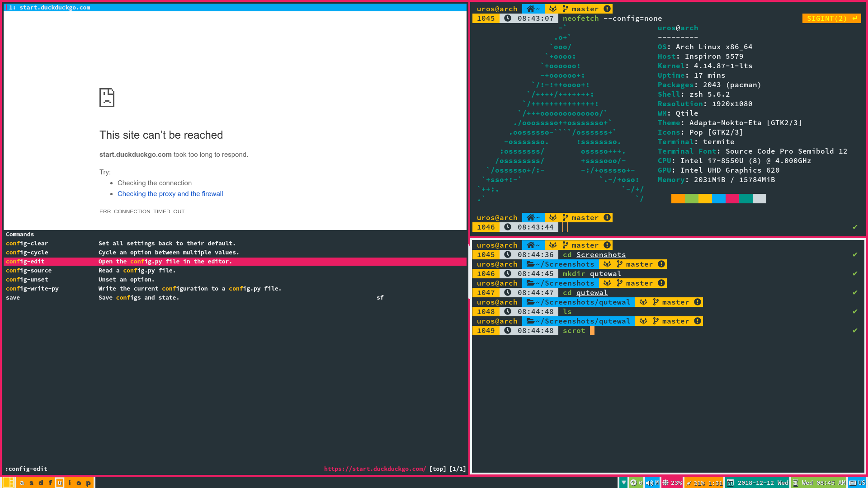The image size is (868, 488).
Task: Click the battery charging bolt icon
Action: click(x=689, y=483)
